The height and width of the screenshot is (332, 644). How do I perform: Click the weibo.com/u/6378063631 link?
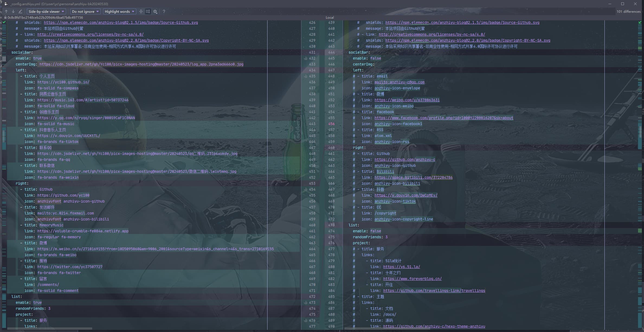coord(407,100)
